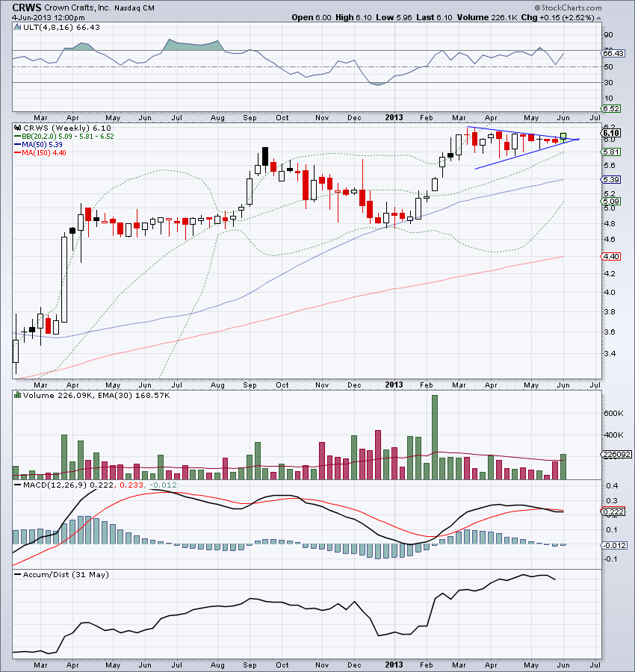Screen dimensions: 635x672
Task: Click the 4.40 red price tag
Action: click(611, 256)
